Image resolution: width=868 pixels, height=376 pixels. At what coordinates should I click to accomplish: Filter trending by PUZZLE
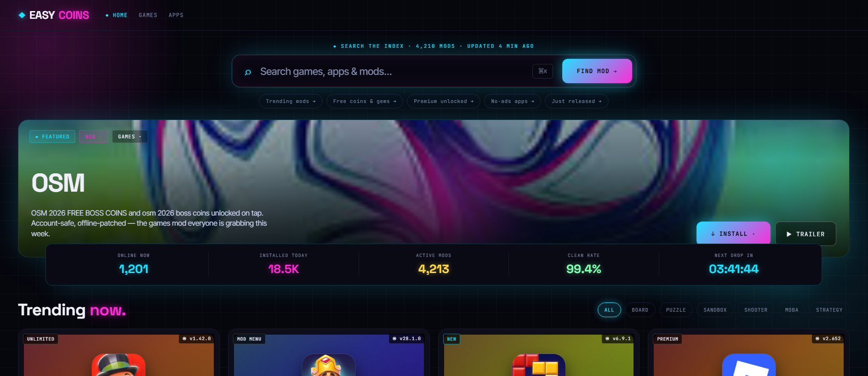pyautogui.click(x=676, y=310)
